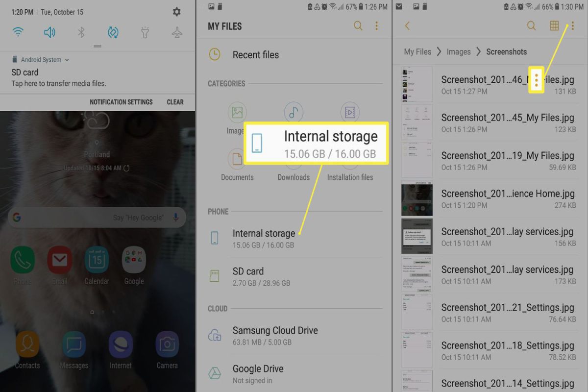This screenshot has width=588, height=392.
Task: Open Internal storage under PHONE
Action: (x=294, y=238)
